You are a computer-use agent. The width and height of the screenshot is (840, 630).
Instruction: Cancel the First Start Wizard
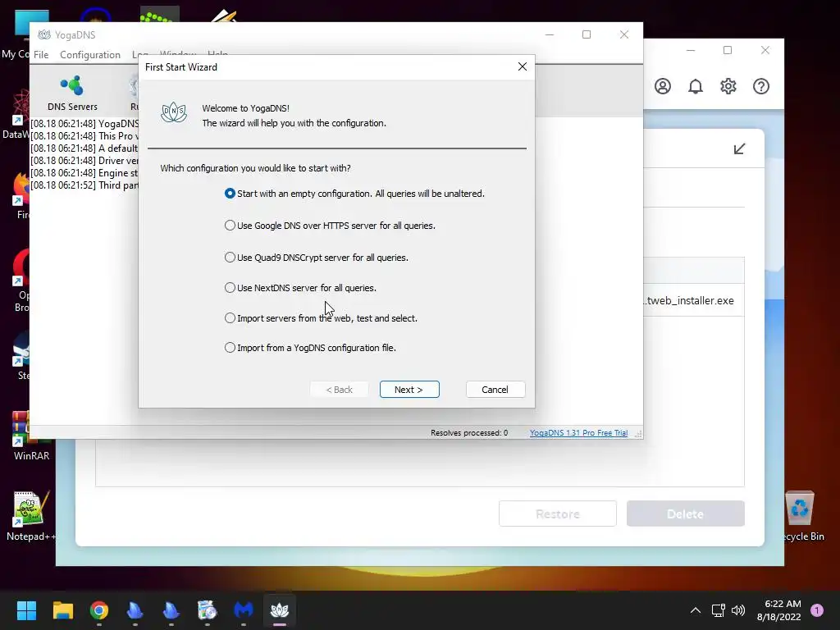tap(495, 390)
